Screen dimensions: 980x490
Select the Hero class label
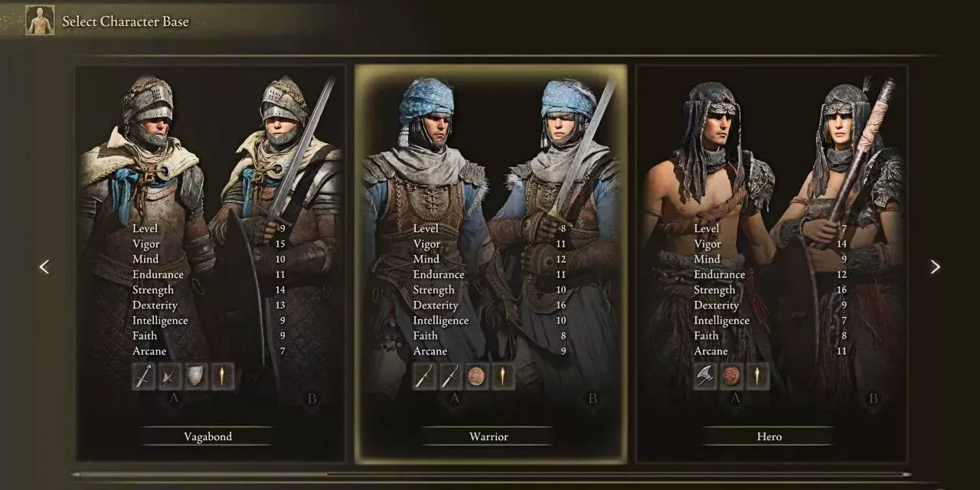[769, 436]
